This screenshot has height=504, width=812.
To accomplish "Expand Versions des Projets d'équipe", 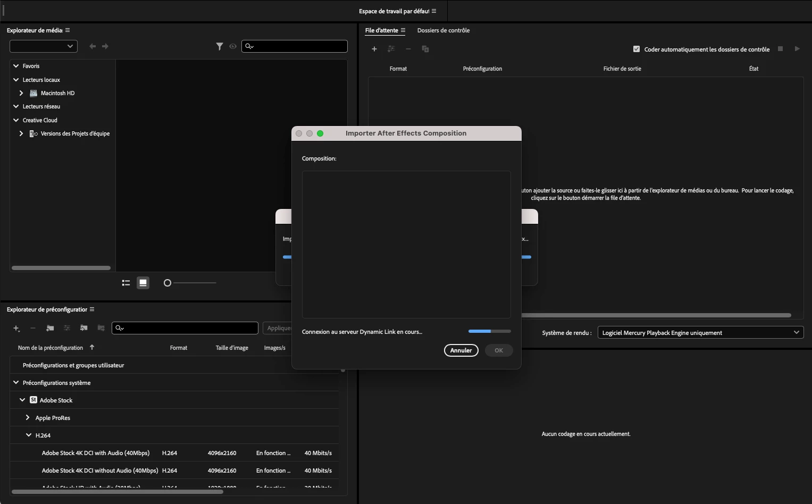I will click(x=21, y=133).
